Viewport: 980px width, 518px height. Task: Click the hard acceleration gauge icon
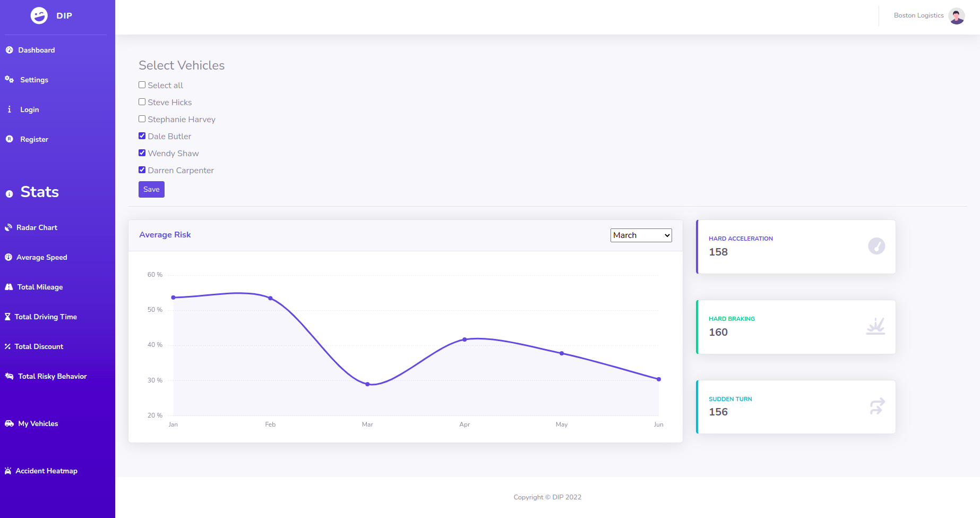[x=876, y=246]
